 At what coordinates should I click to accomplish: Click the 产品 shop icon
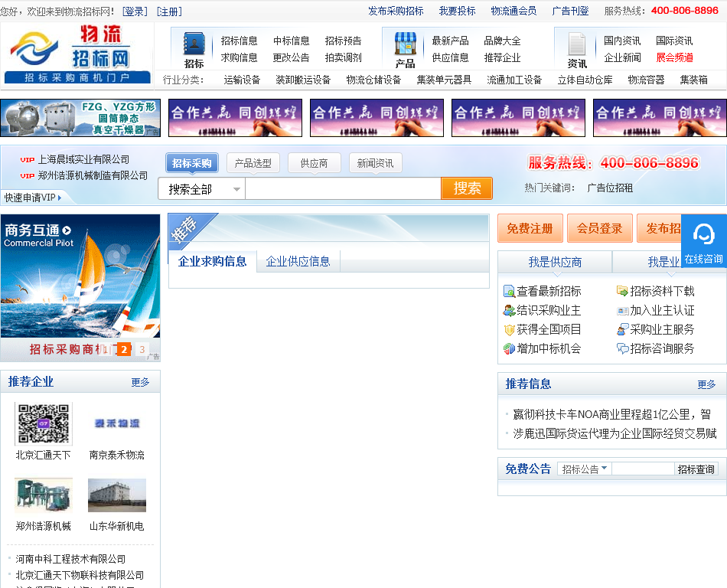[x=406, y=44]
